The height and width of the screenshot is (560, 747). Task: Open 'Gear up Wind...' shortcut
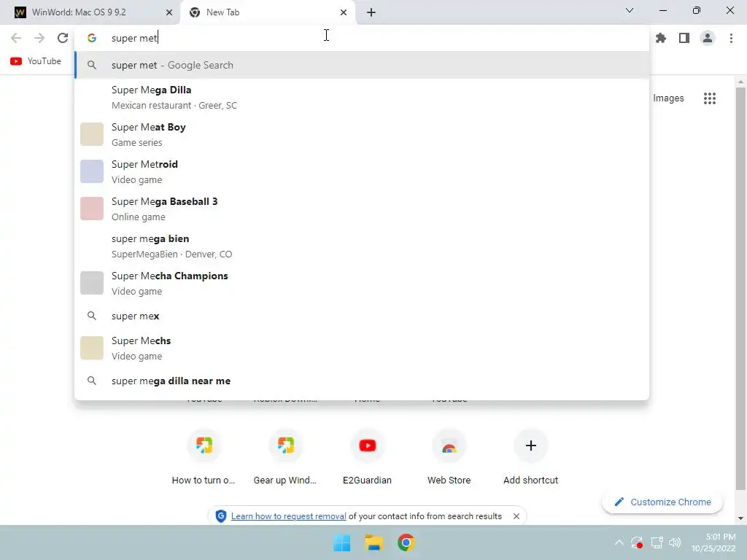[x=285, y=457]
